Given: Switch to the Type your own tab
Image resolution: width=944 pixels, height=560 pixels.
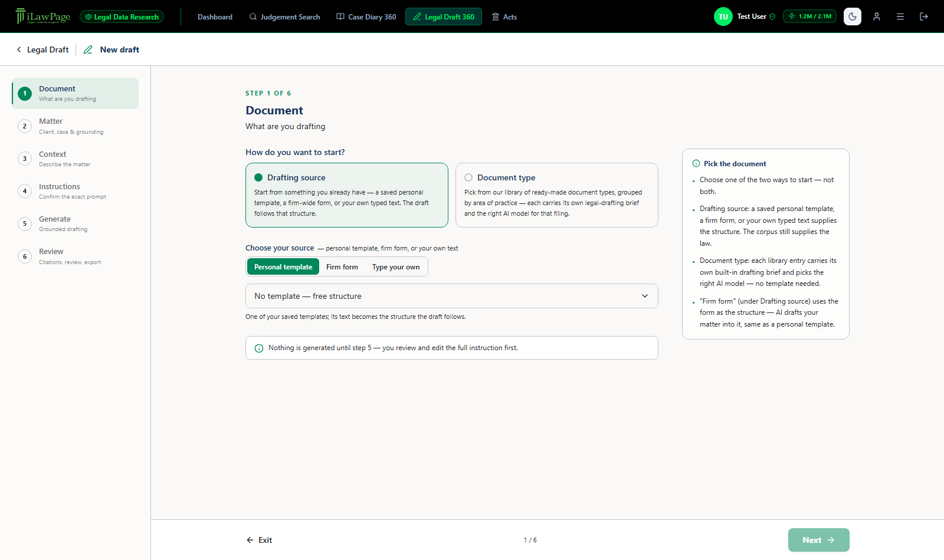Looking at the screenshot, I should coord(396,266).
